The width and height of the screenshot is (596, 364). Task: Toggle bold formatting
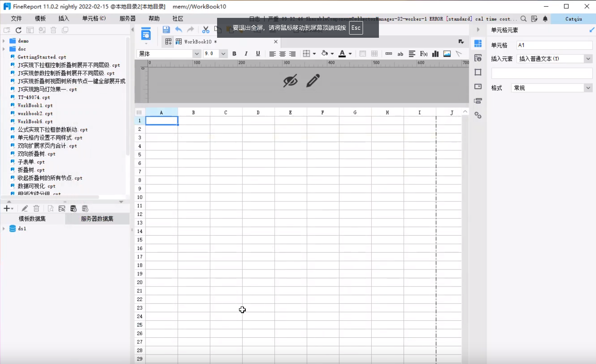tap(234, 54)
